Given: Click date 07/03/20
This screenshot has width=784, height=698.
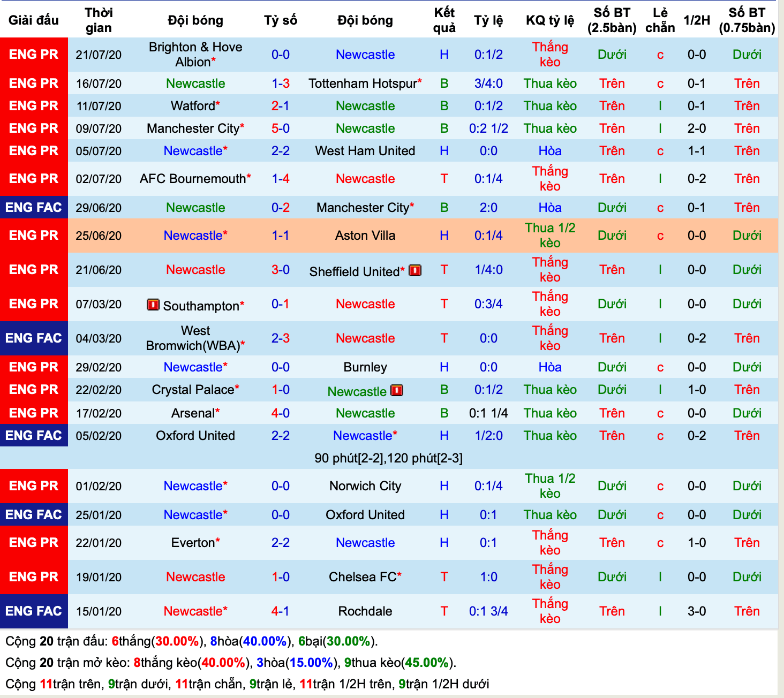Looking at the screenshot, I should click(99, 304).
